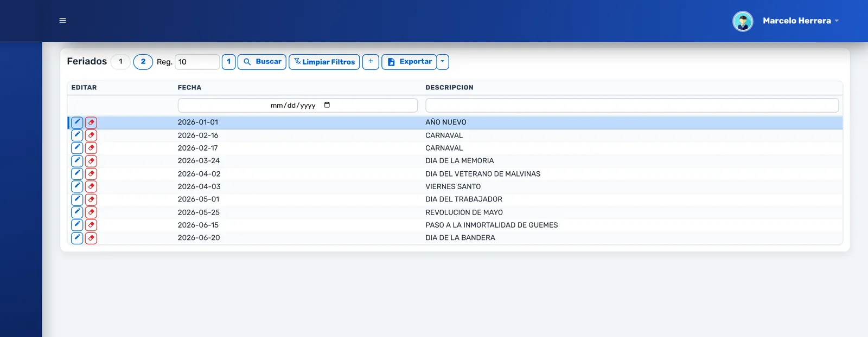This screenshot has width=868, height=337.
Task: Edit the DIA DE LA BANDERA row
Action: [x=77, y=238]
